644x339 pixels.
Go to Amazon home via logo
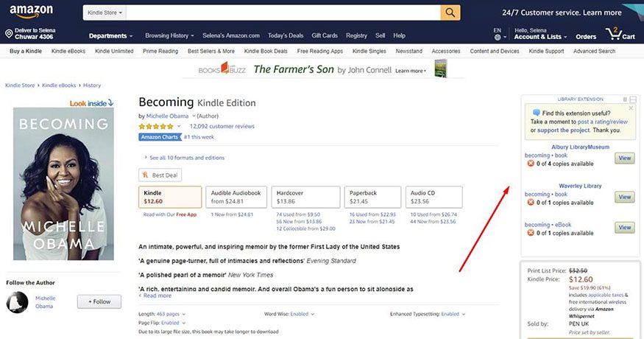[31, 13]
